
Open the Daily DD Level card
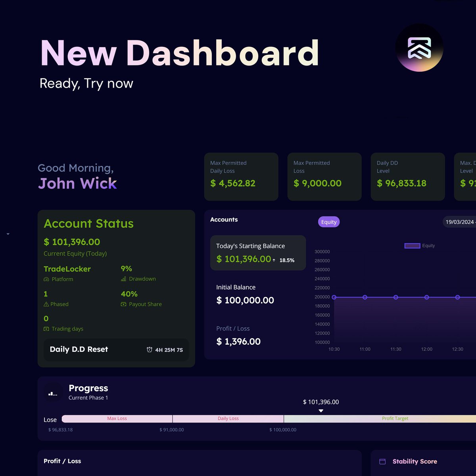408,177
